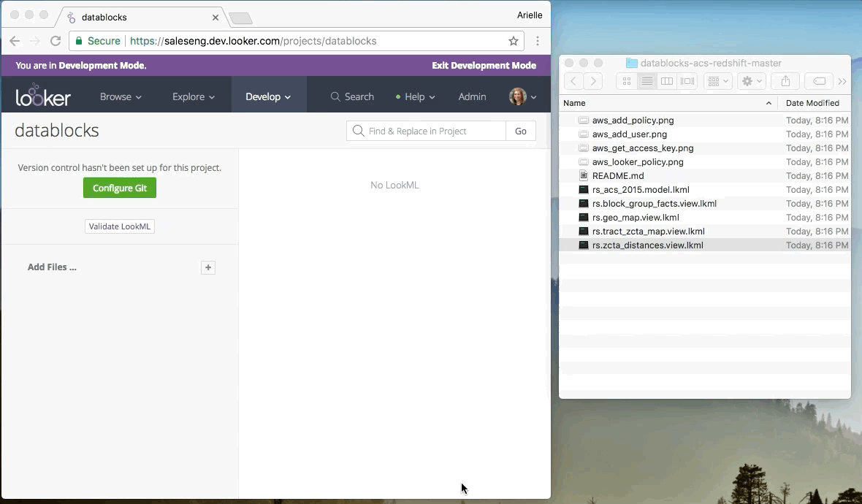Toggle the Name column sort arrow

[x=768, y=103]
